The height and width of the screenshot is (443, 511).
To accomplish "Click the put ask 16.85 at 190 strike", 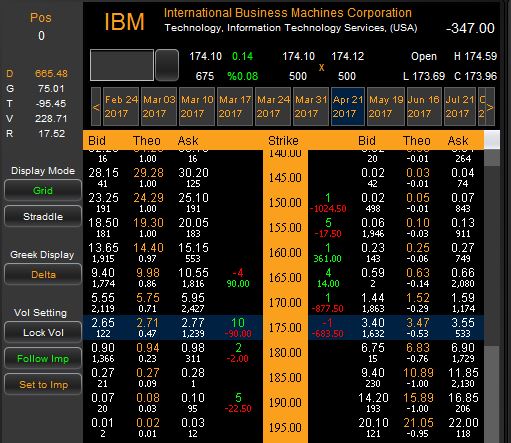I will tap(463, 398).
